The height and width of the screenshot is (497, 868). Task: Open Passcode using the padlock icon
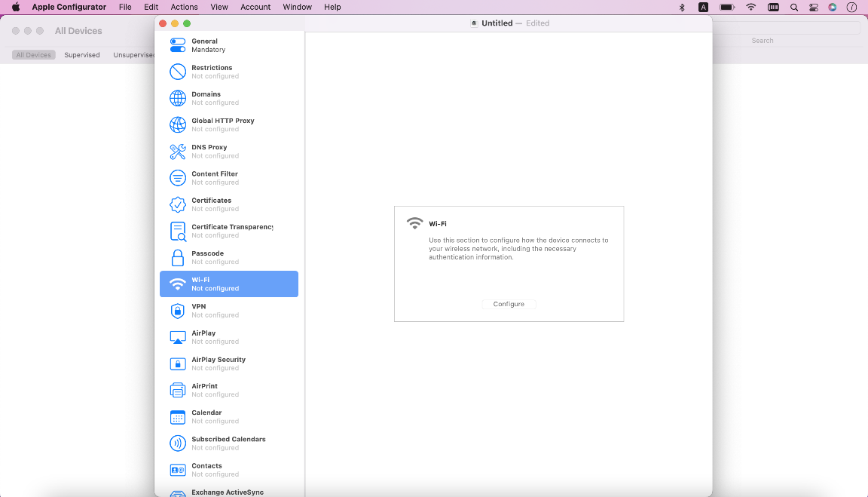tap(178, 258)
